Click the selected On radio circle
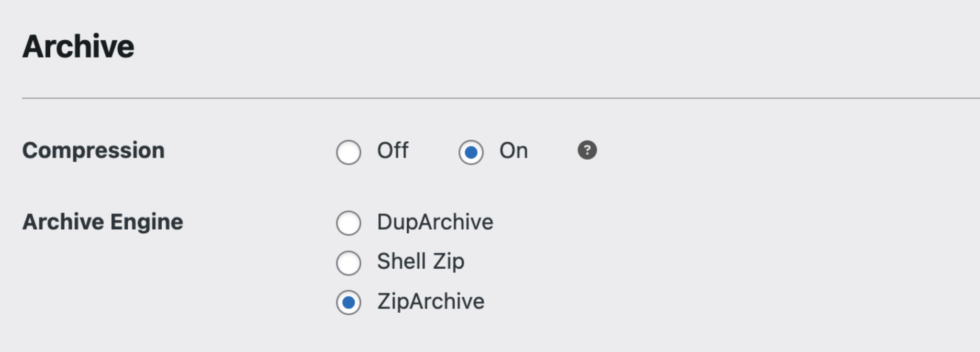980x352 pixels. pos(471,151)
